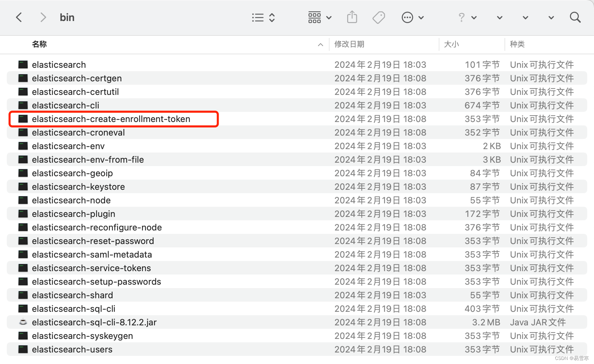Select the elasticsearch-users file at the bottom

[72, 349]
